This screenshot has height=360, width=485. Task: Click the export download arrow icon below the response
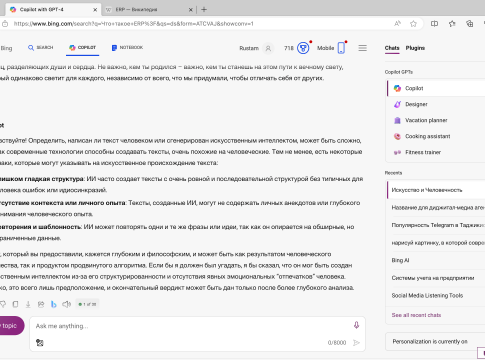click(28, 304)
